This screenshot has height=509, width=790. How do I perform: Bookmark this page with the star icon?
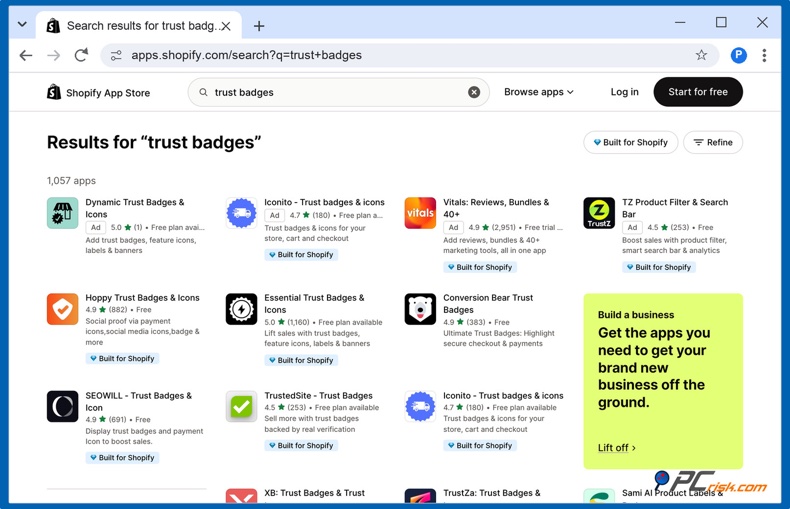[701, 55]
